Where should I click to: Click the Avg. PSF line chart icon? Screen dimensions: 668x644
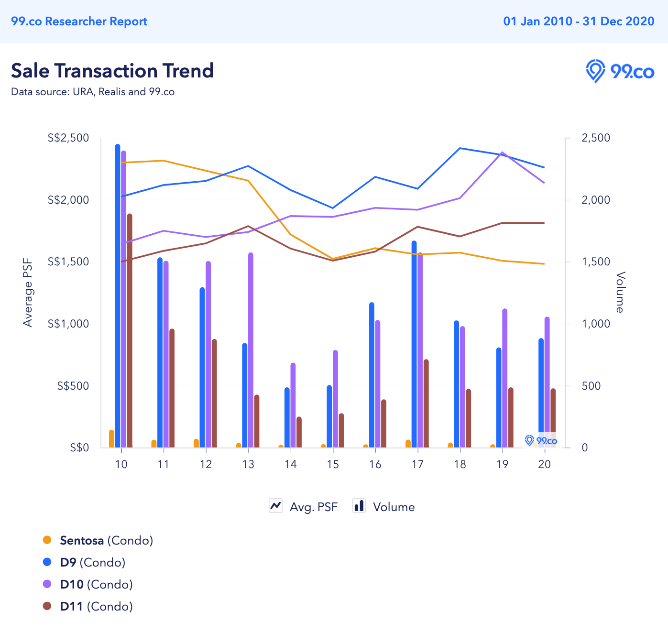click(275, 506)
